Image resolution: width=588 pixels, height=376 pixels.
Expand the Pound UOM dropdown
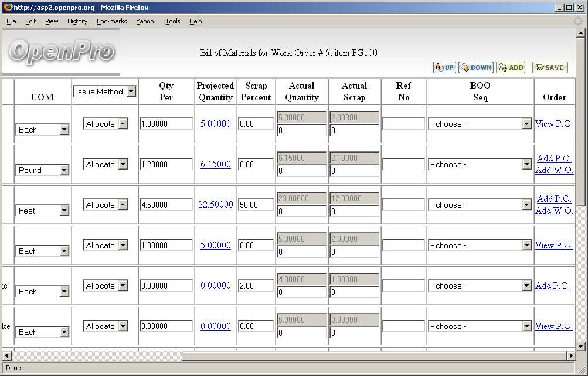pyautogui.click(x=64, y=170)
